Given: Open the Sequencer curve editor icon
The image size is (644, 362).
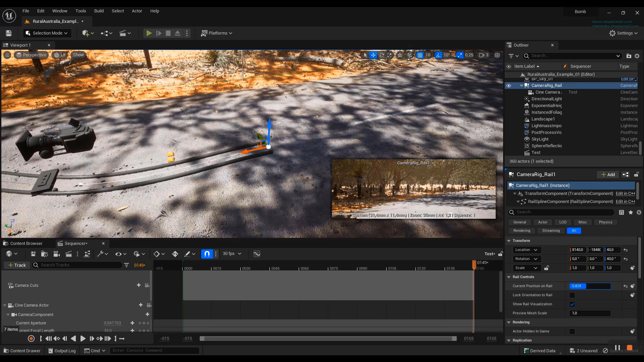Looking at the screenshot, I should tap(257, 254).
